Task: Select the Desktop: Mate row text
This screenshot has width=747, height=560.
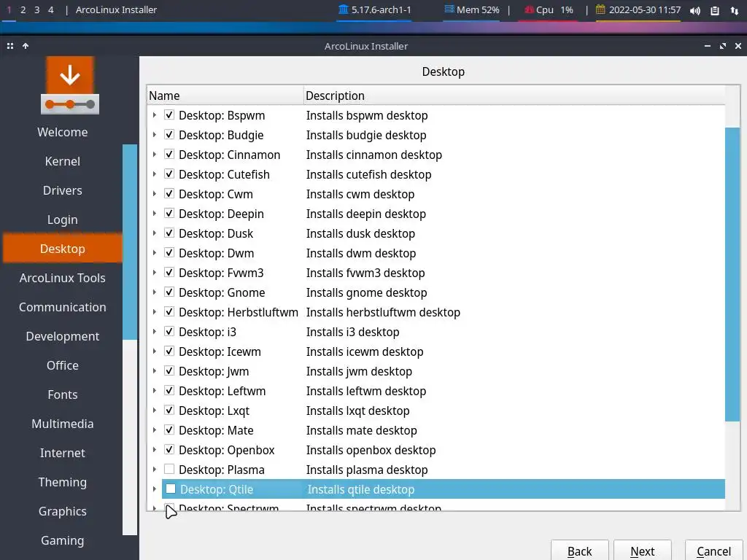Action: pyautogui.click(x=216, y=430)
